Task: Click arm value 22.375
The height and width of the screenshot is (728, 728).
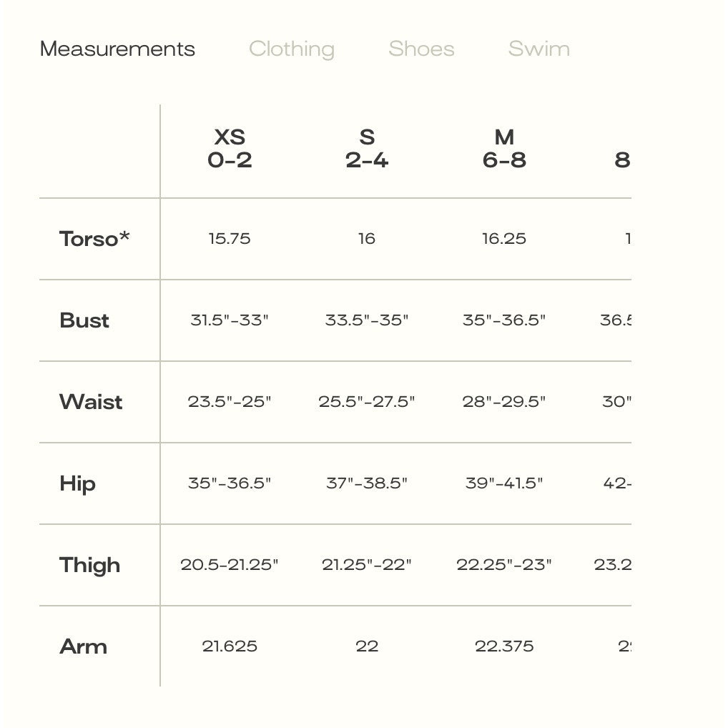Action: (x=504, y=646)
